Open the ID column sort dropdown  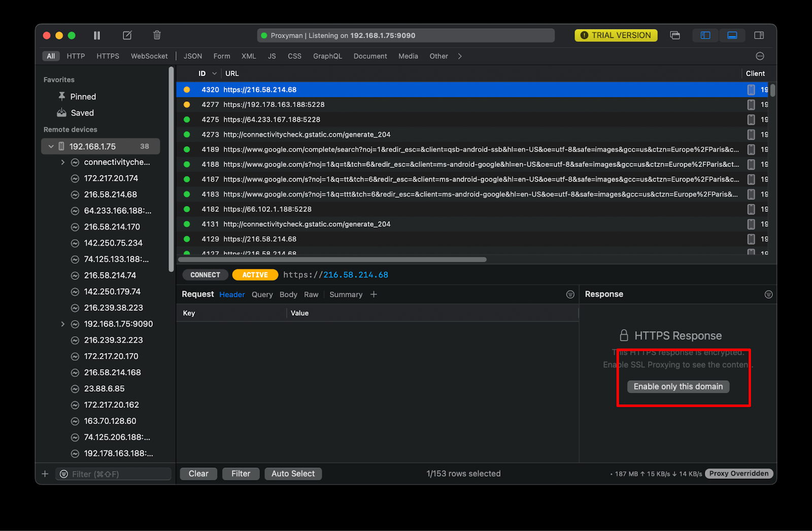click(x=214, y=73)
